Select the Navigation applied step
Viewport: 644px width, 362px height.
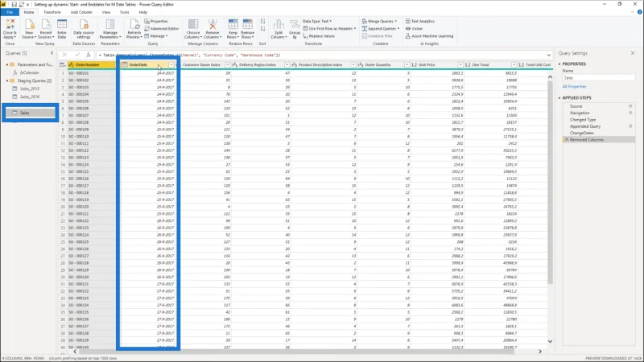pos(579,113)
